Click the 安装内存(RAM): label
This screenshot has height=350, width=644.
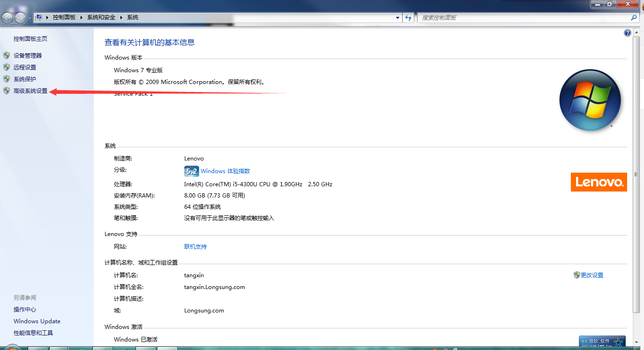click(135, 196)
